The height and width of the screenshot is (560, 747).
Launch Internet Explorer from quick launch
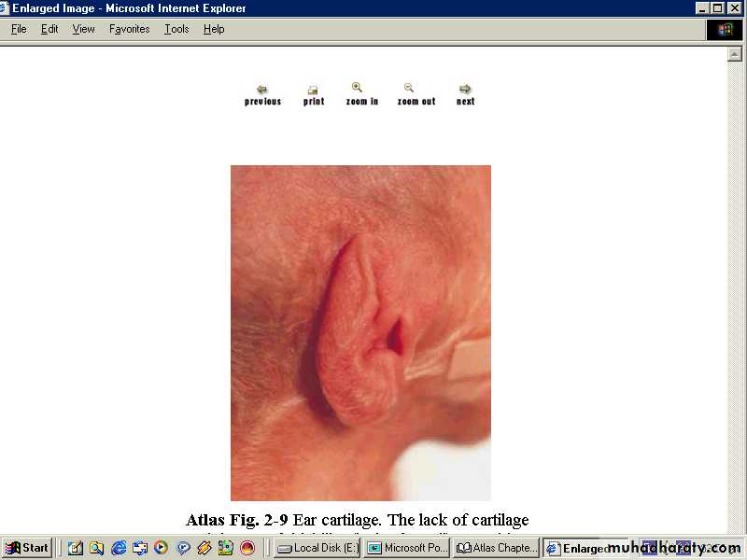[118, 548]
